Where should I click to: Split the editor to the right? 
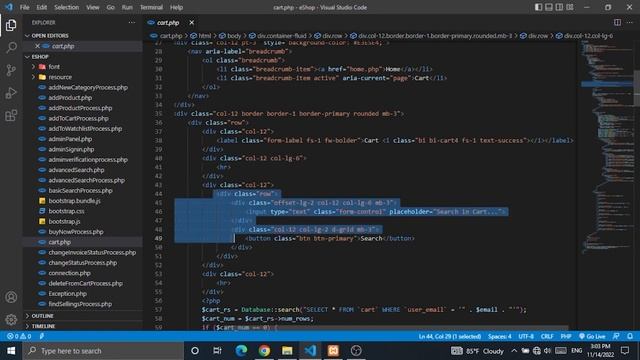[x=617, y=22]
